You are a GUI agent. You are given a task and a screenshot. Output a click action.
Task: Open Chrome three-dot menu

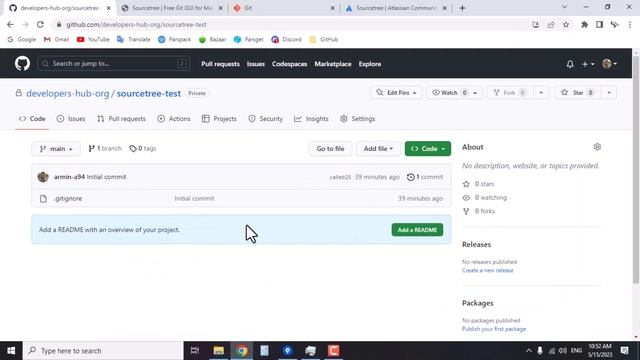pyautogui.click(x=630, y=24)
